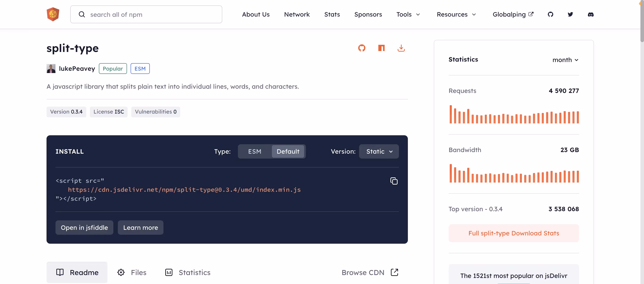
Task: Open jsDelivr's Twitter page
Action: coord(570,14)
